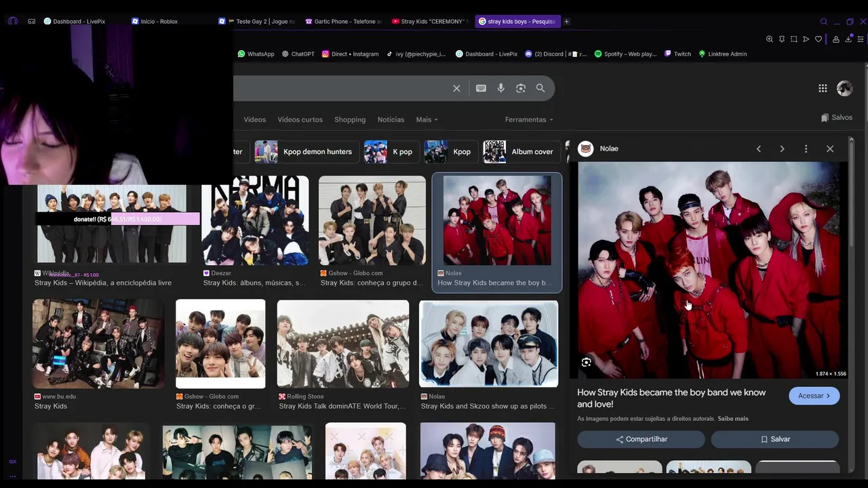Open the new tab plus button
Screen dimensions: 868x488
click(566, 21)
